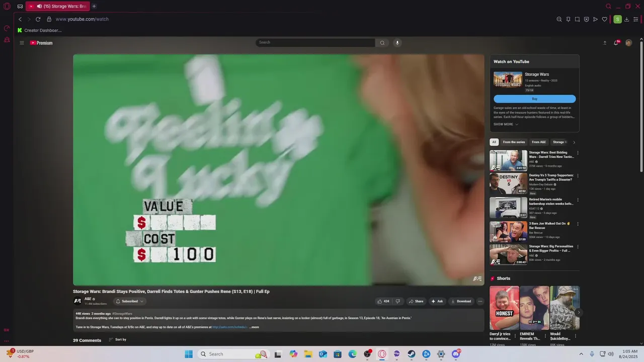
Task: Add page to bookmarks with heart icon
Action: 604,19
